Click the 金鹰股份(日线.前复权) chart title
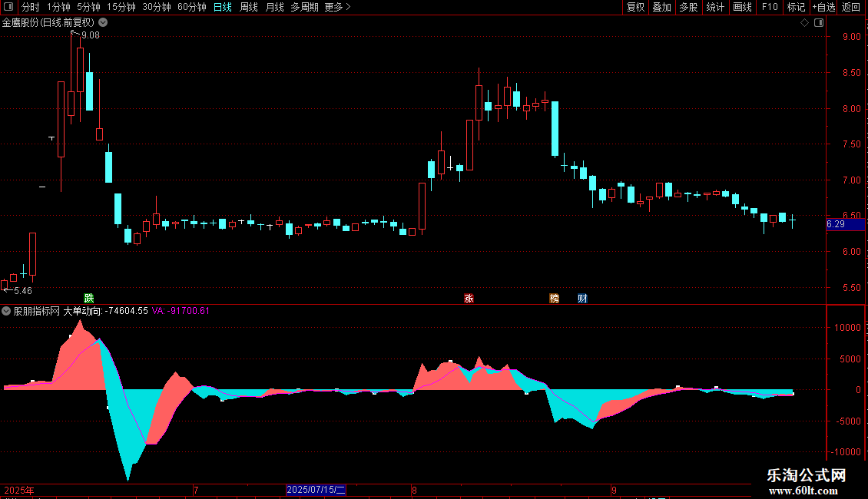 click(48, 23)
